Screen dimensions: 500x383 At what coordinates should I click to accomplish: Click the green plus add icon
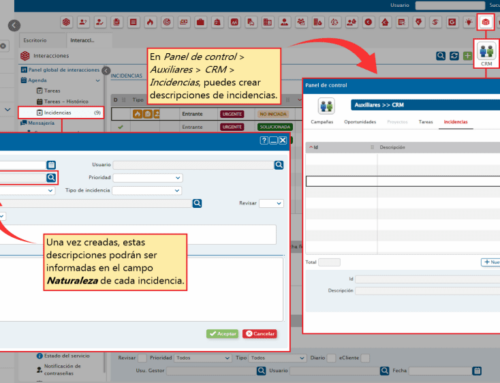click(x=467, y=56)
